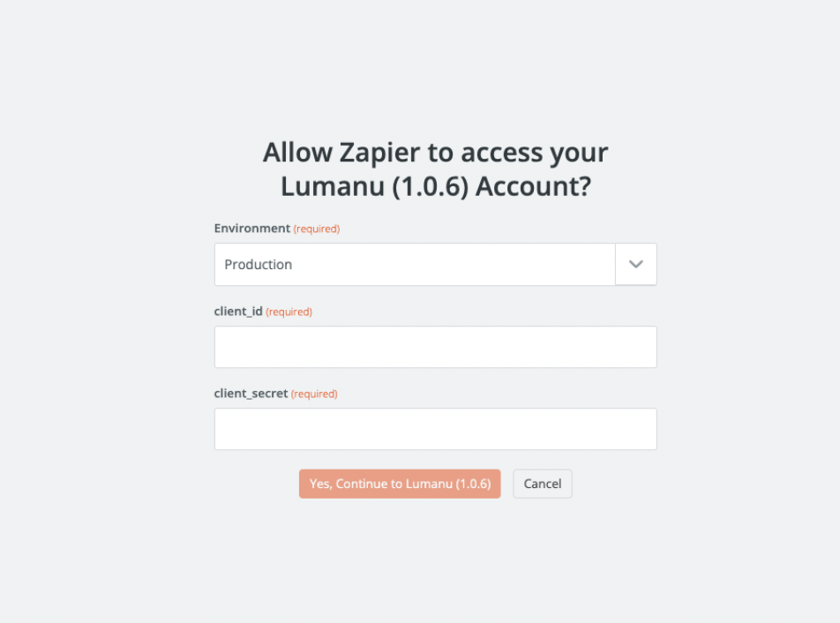840x623 pixels.
Task: Click the (1.0.6) version in the heading
Action: [x=416, y=187]
